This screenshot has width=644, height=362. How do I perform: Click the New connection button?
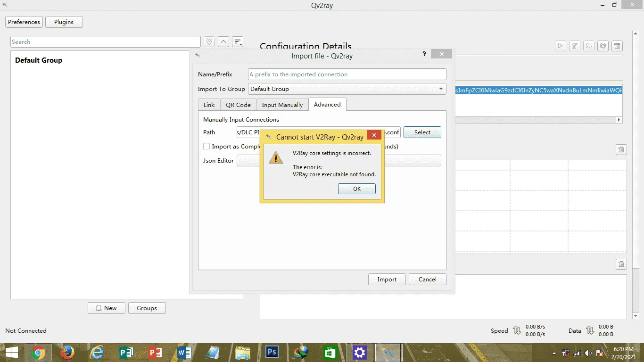click(x=107, y=308)
